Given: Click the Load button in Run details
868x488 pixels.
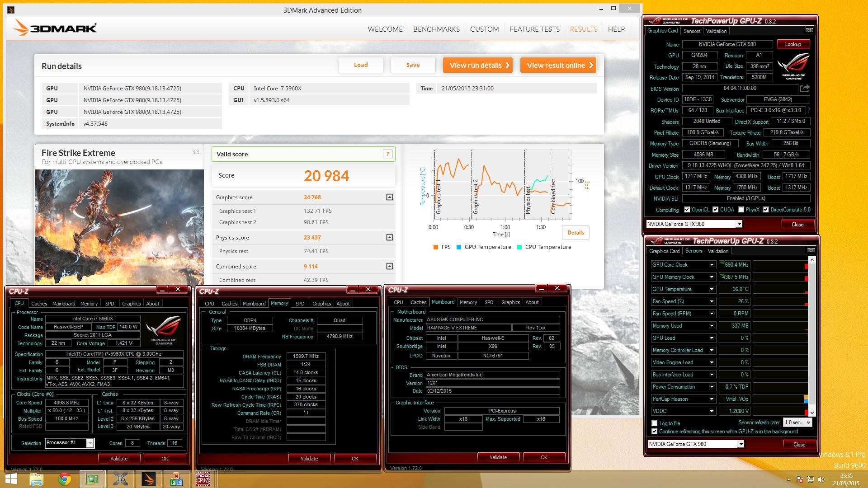Looking at the screenshot, I should [x=361, y=65].
